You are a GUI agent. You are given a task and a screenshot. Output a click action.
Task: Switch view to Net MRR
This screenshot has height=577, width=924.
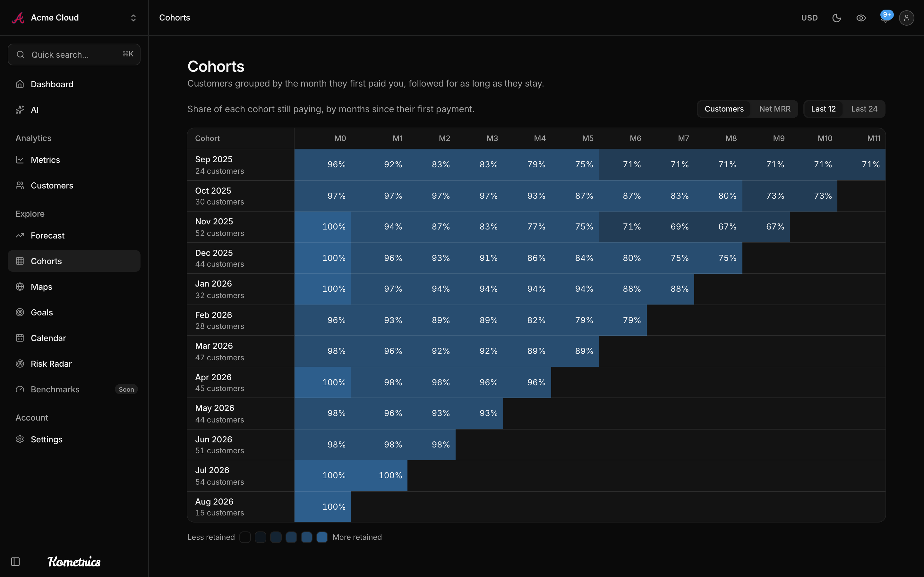pos(775,109)
